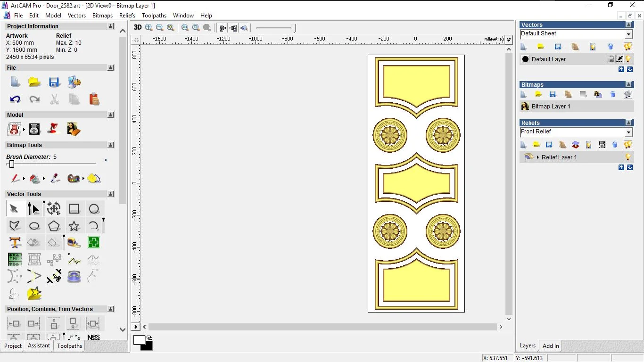Screen dimensions: 644x362
Task: Pick the Create Vector Text tool
Action: (15, 243)
